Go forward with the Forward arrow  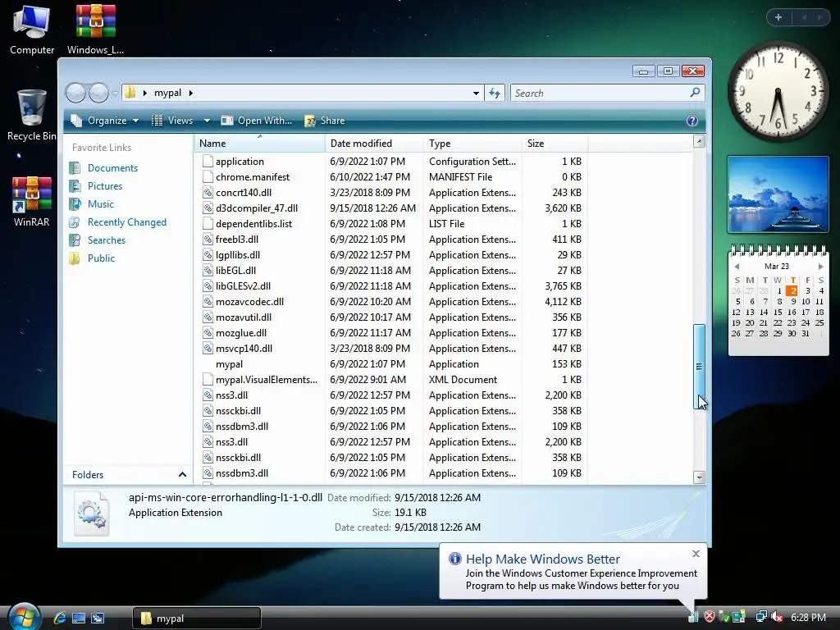[98, 94]
